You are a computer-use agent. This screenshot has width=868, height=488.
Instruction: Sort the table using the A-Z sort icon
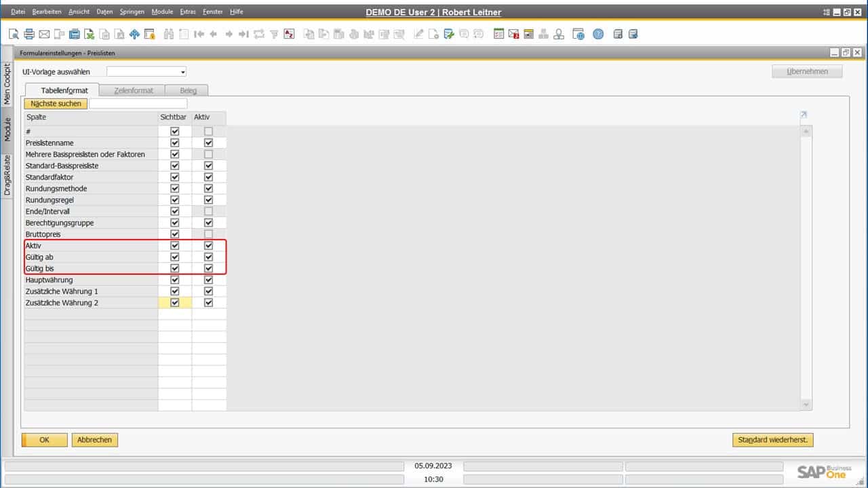(288, 34)
